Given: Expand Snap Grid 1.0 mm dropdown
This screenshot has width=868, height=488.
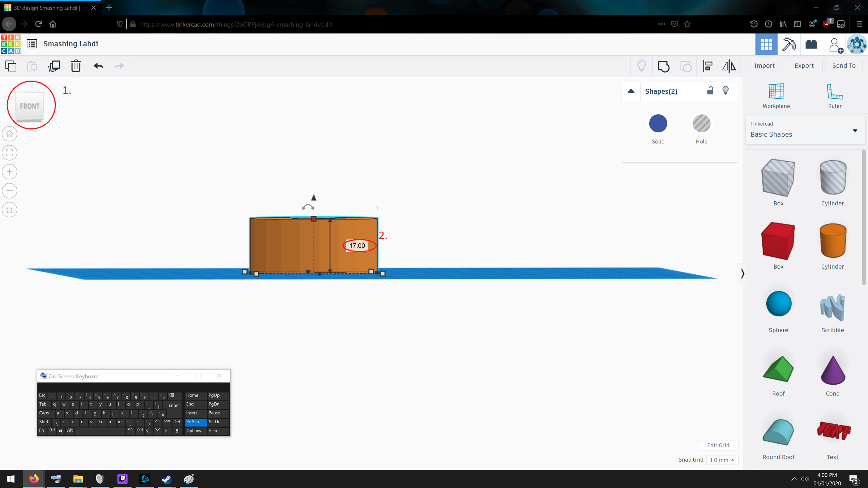Looking at the screenshot, I should (x=722, y=460).
